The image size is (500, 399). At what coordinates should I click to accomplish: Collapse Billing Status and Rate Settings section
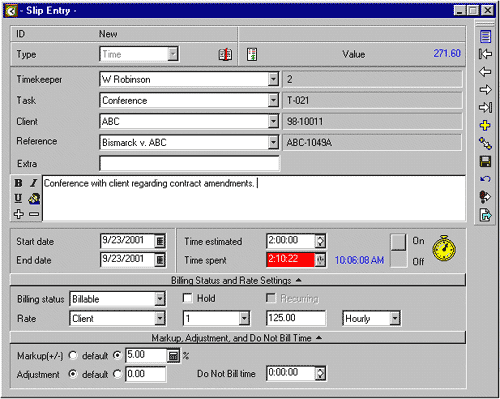point(238,280)
